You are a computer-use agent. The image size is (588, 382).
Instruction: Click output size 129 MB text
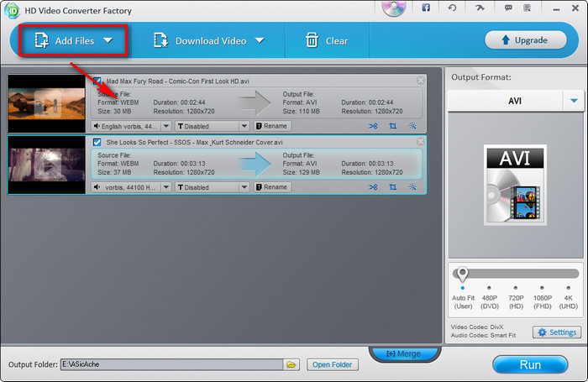tap(301, 172)
